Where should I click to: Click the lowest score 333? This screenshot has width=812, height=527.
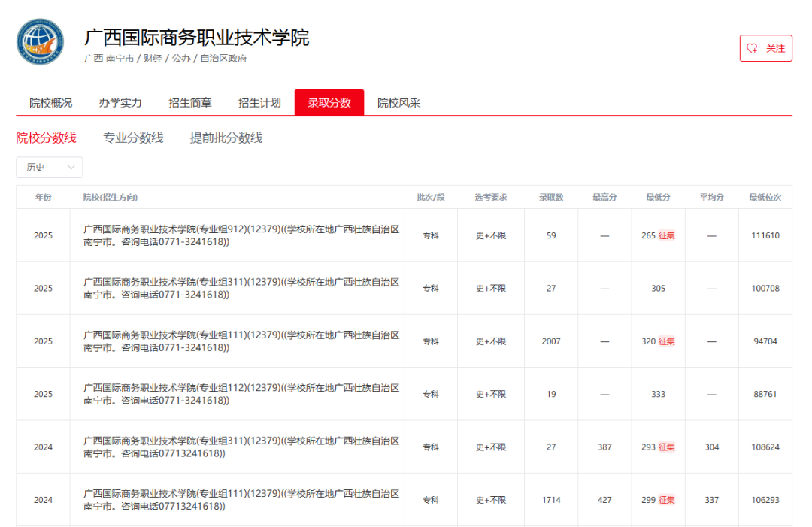click(658, 394)
